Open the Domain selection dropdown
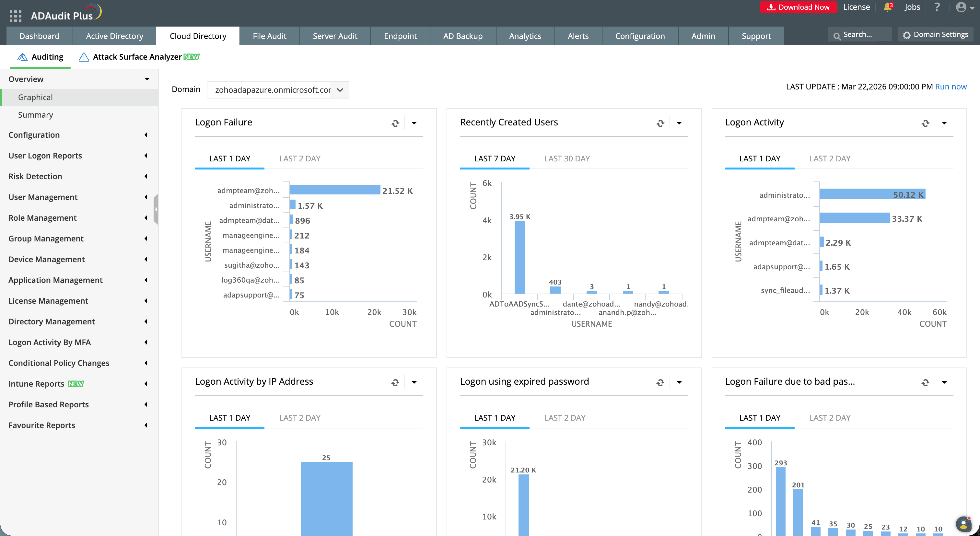980x536 pixels. (x=340, y=90)
